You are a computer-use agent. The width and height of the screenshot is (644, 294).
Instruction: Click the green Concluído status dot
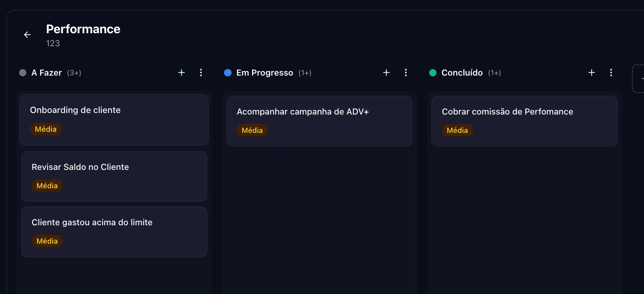(x=433, y=73)
